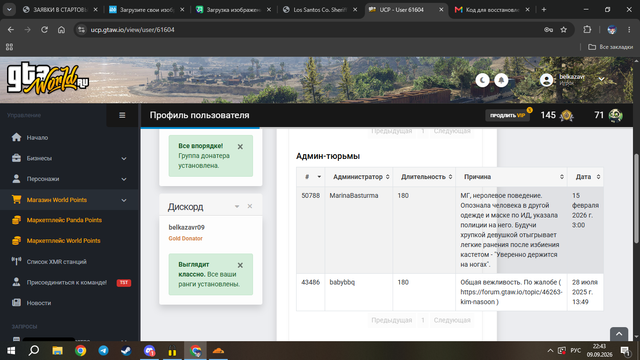Click address bar ucp.gtaw.io URL
This screenshot has width=640, height=360.
point(132,29)
